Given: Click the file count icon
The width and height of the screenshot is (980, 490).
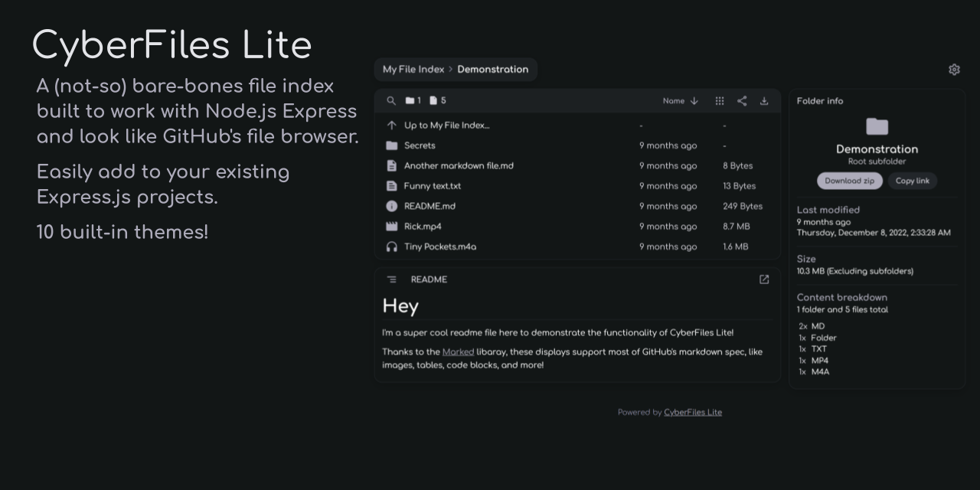Looking at the screenshot, I should 433,101.
